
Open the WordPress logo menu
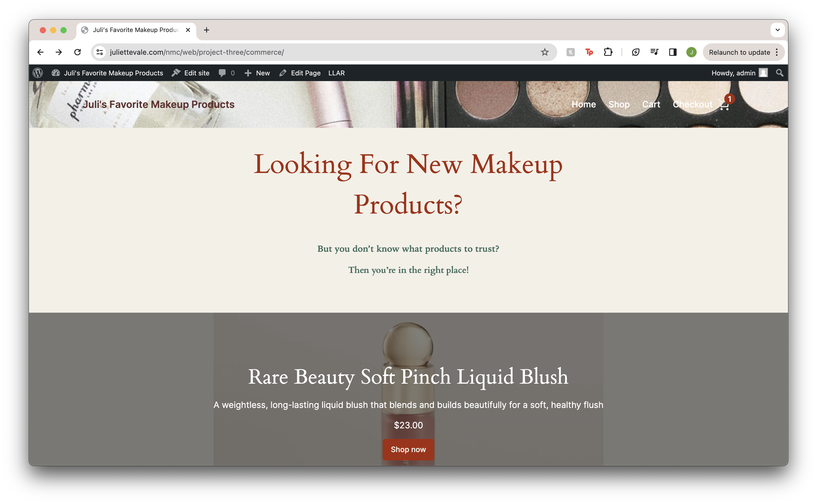pyautogui.click(x=38, y=73)
